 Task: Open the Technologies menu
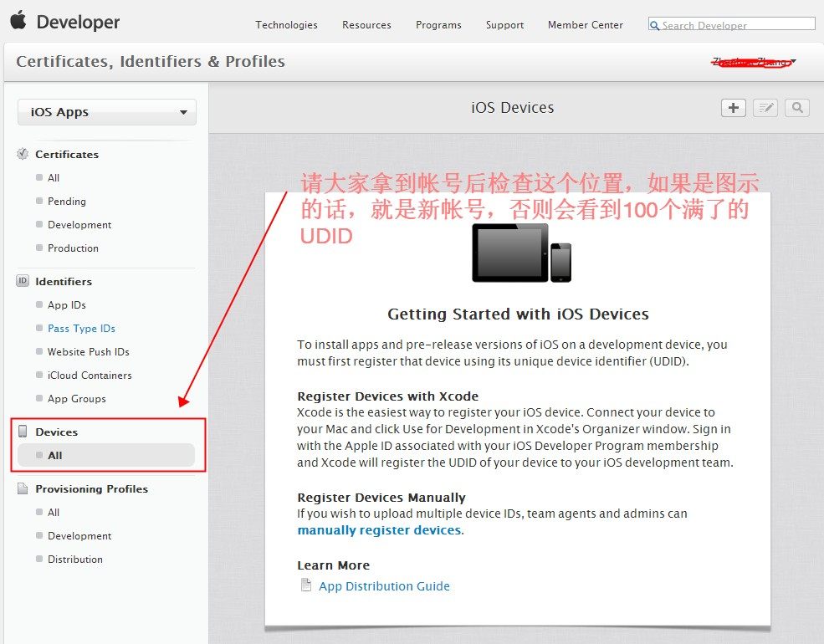point(286,25)
